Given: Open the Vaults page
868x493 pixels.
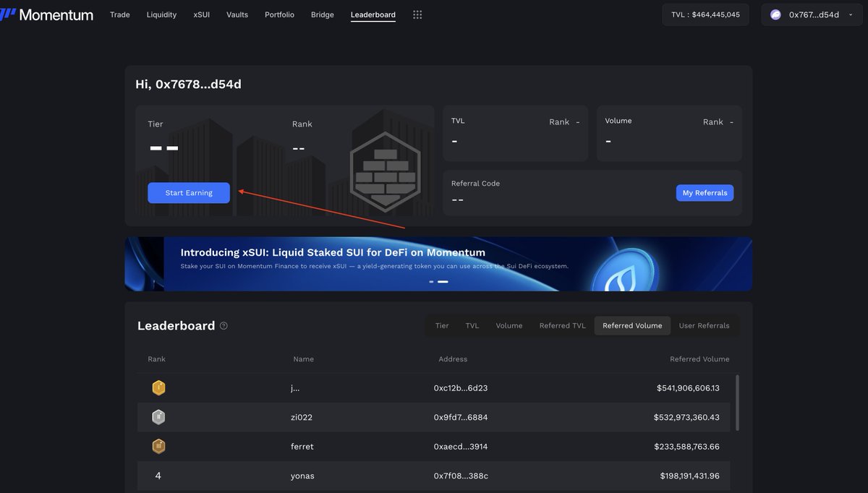Looking at the screenshot, I should tap(237, 14).
